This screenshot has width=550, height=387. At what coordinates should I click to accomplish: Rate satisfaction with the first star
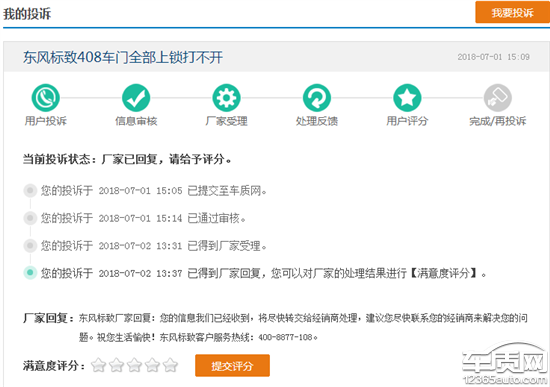coord(99,365)
